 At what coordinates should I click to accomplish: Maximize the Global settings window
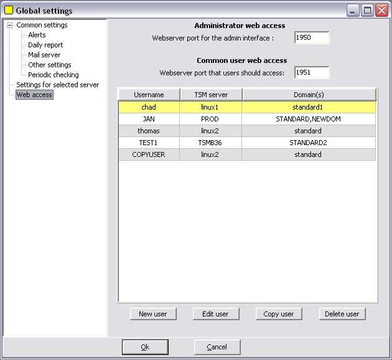click(367, 11)
